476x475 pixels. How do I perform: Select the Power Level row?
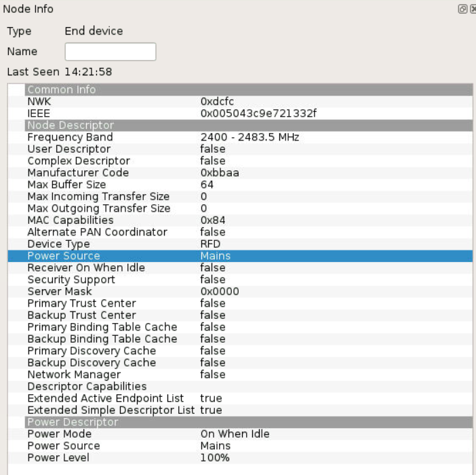click(x=241, y=457)
